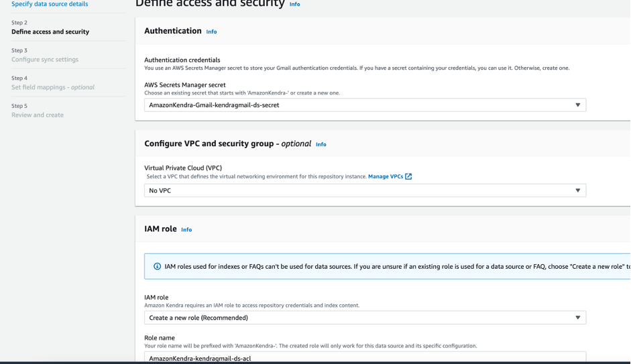Click Info link beside page title
Screen dimensions: 631x364
click(x=294, y=4)
